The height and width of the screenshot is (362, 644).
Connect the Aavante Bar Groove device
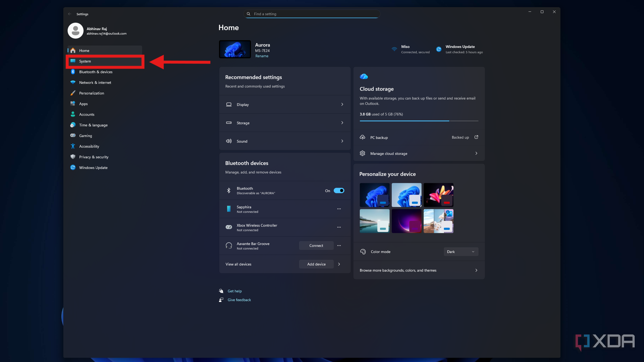pos(316,246)
